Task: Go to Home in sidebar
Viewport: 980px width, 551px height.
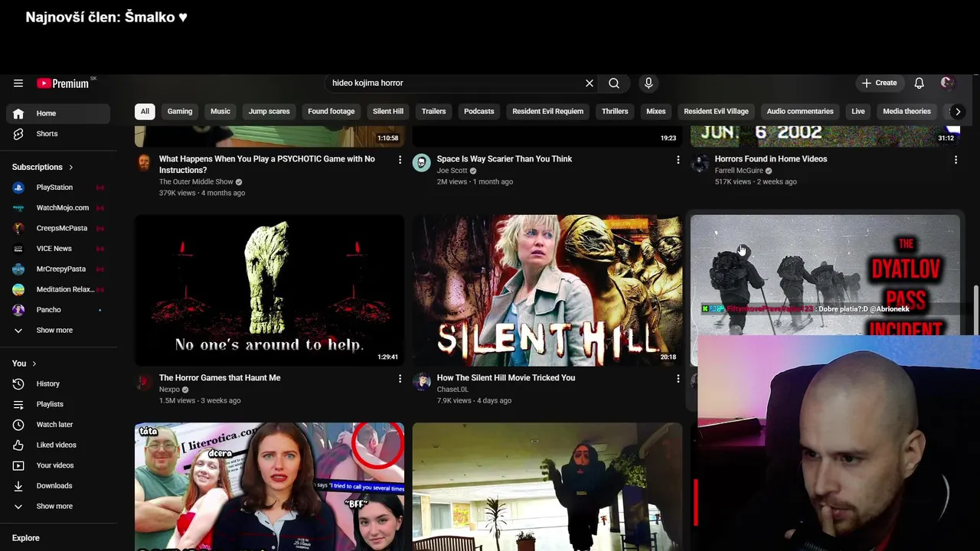Action: (x=58, y=113)
